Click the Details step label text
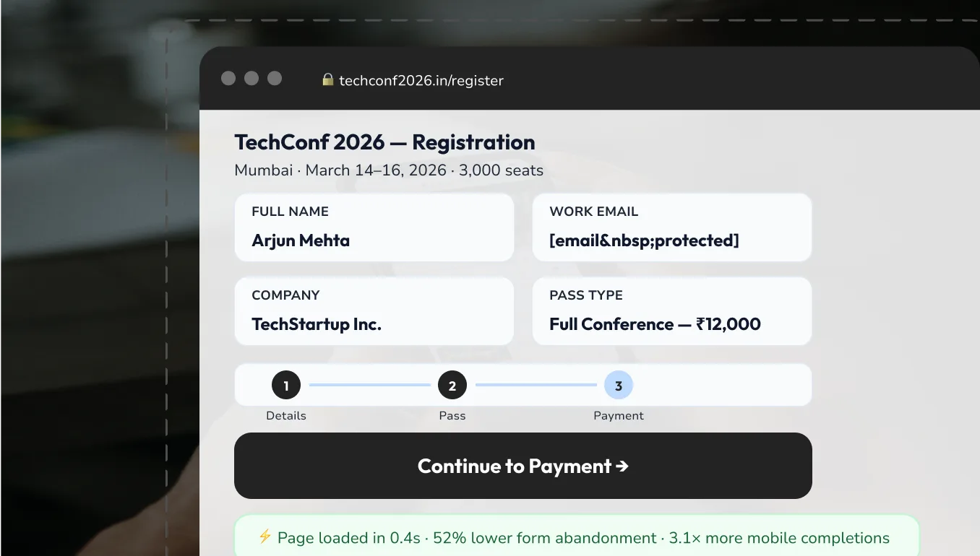 [x=286, y=415]
